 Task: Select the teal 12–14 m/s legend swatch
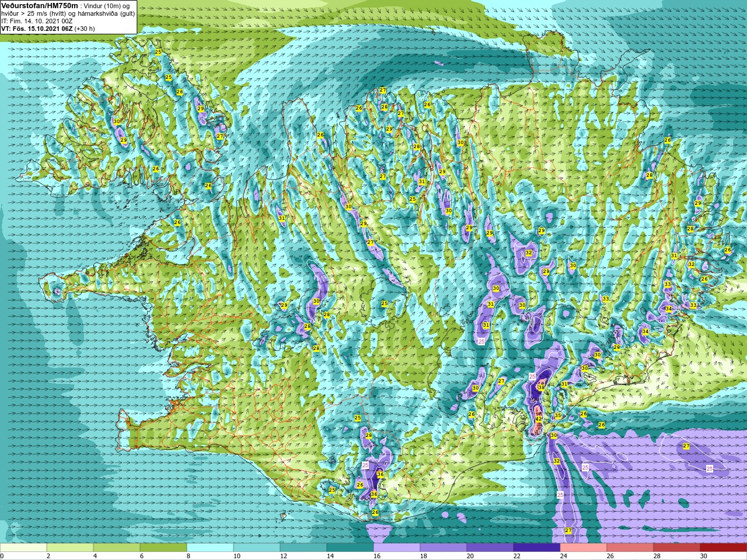(303, 548)
